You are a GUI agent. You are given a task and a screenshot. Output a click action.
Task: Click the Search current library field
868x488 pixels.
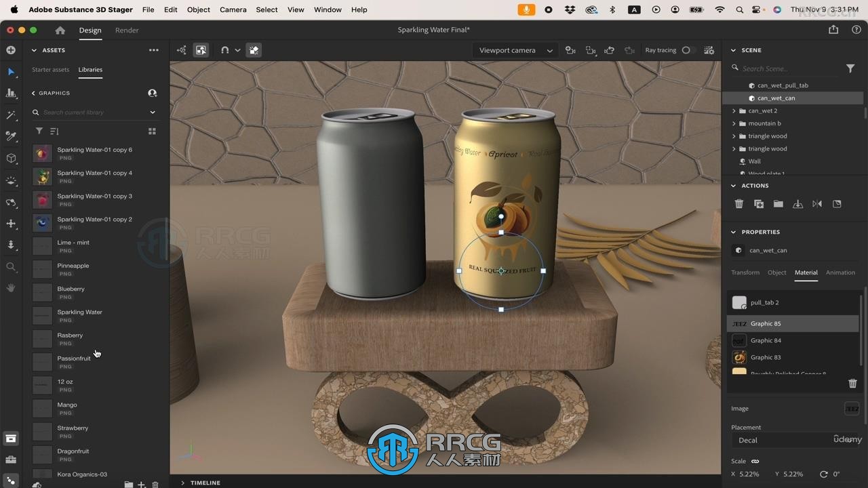coord(92,113)
